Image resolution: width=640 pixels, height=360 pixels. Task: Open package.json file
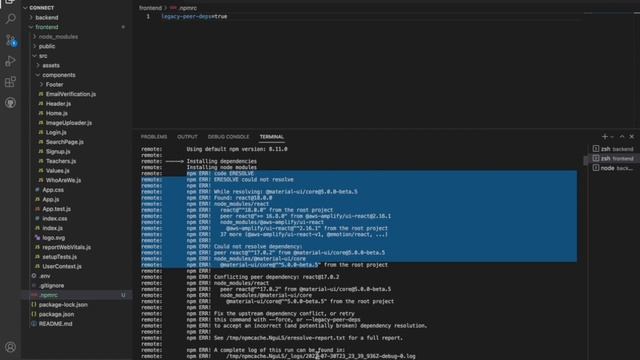(56, 314)
